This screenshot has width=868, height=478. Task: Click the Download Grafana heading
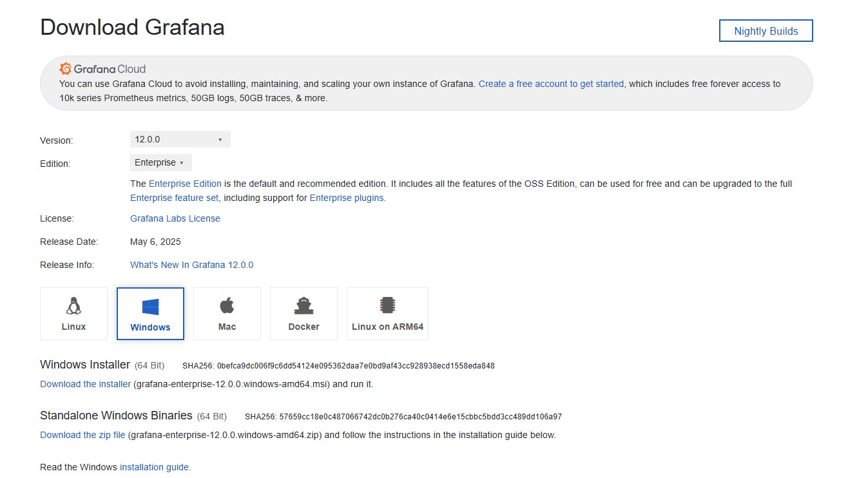coord(132,28)
